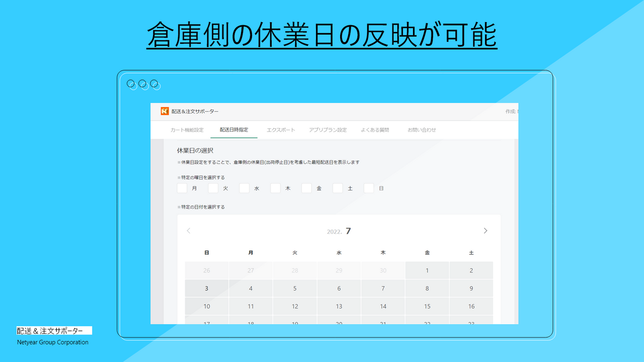The height and width of the screenshot is (362, 644).
Task: Click the 2022. 7 month heading
Action: pyautogui.click(x=338, y=231)
